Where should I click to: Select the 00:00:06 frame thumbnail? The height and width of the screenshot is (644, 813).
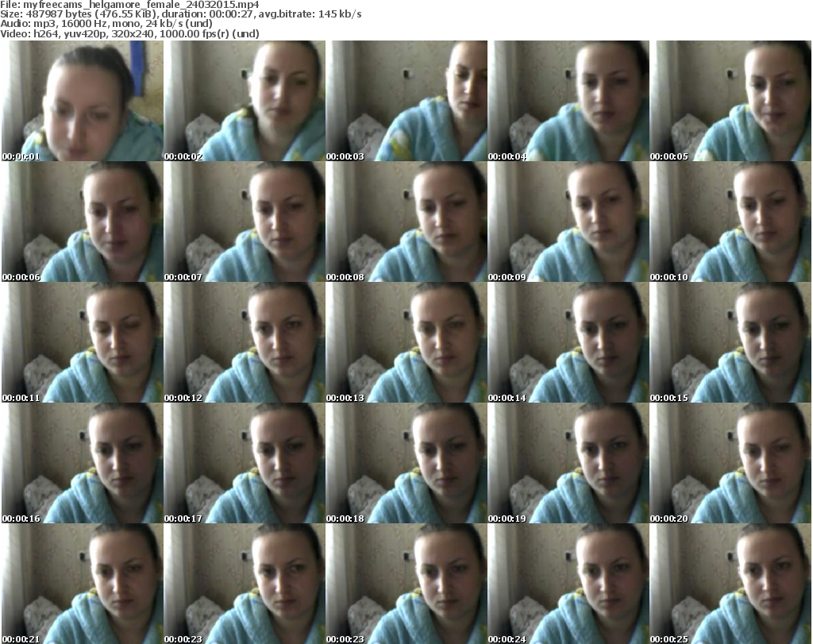point(83,222)
